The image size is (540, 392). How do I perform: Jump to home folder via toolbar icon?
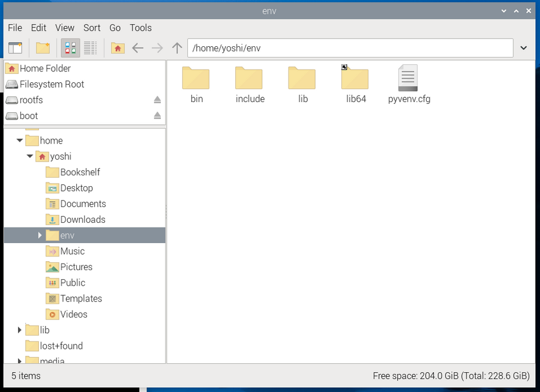[x=118, y=48]
